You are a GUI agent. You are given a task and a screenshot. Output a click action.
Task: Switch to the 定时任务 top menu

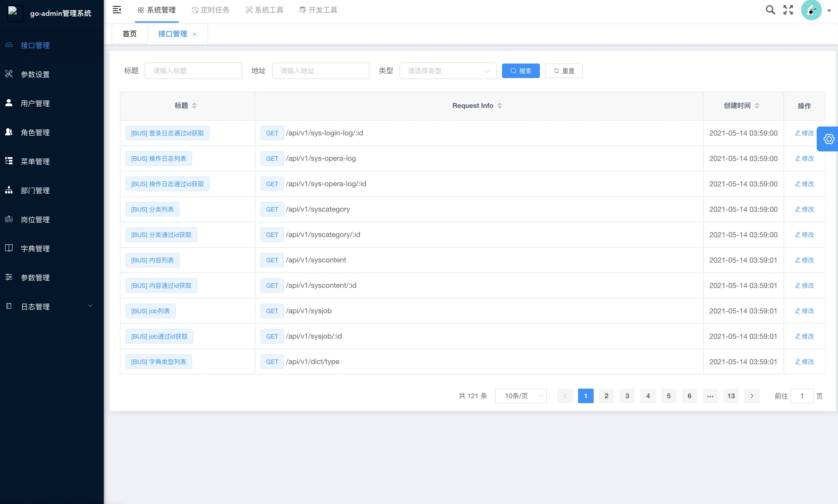tap(211, 10)
